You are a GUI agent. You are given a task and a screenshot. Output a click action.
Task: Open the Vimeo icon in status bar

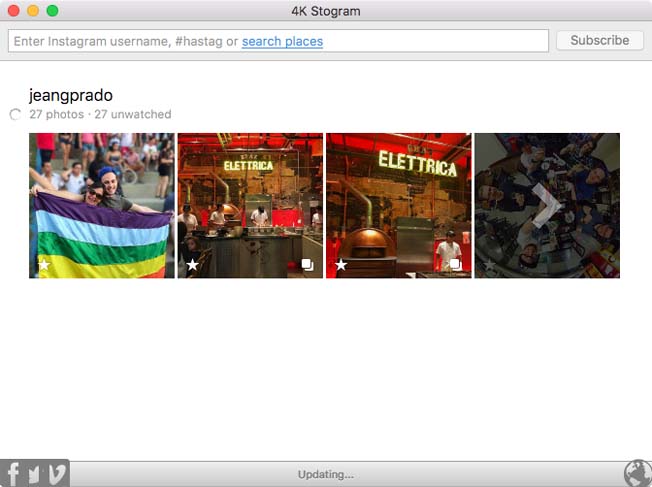pos(57,474)
